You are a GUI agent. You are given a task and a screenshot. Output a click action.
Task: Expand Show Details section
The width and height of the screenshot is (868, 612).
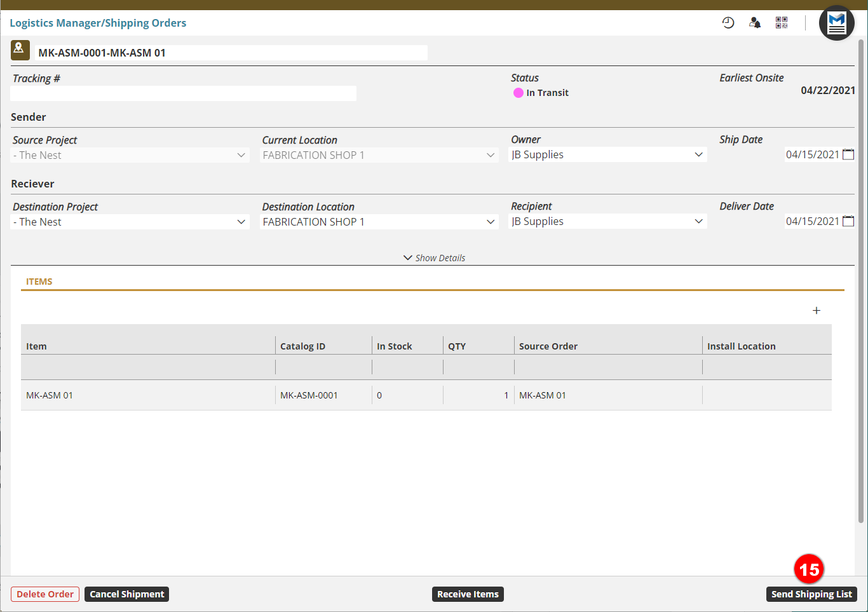pyautogui.click(x=435, y=258)
